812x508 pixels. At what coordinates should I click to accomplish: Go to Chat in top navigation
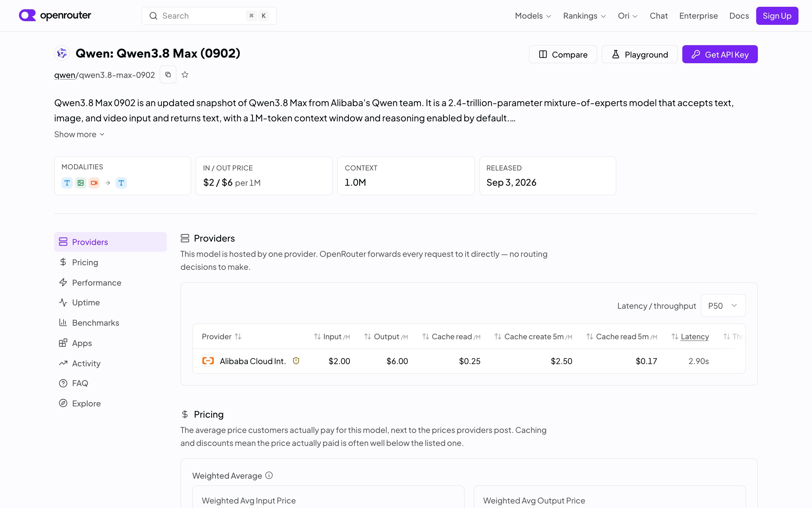click(x=659, y=16)
